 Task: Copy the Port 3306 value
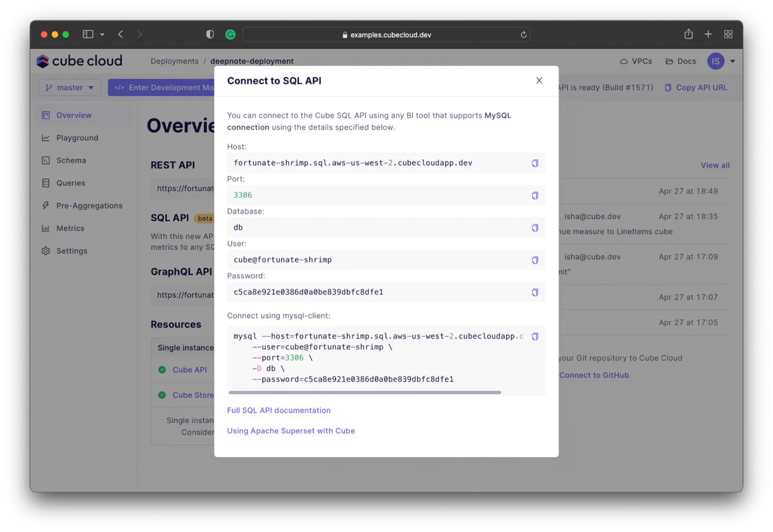coord(535,196)
